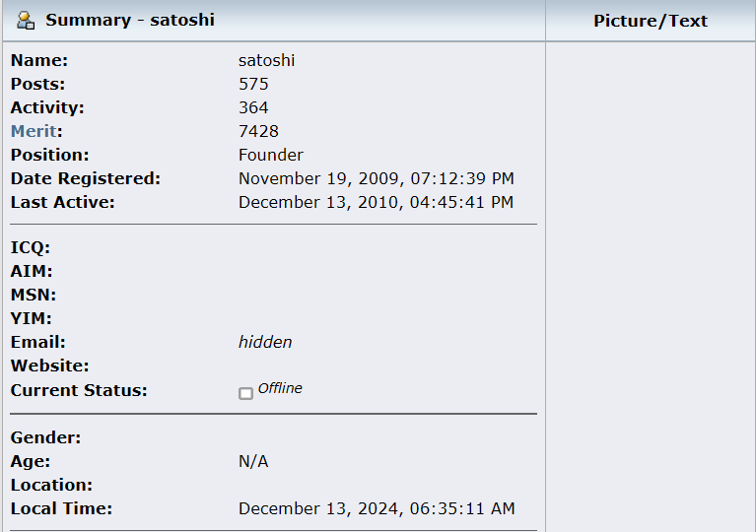Click the "Summary - satoshi" header title
The width and height of the screenshot is (756, 532).
[130, 20]
